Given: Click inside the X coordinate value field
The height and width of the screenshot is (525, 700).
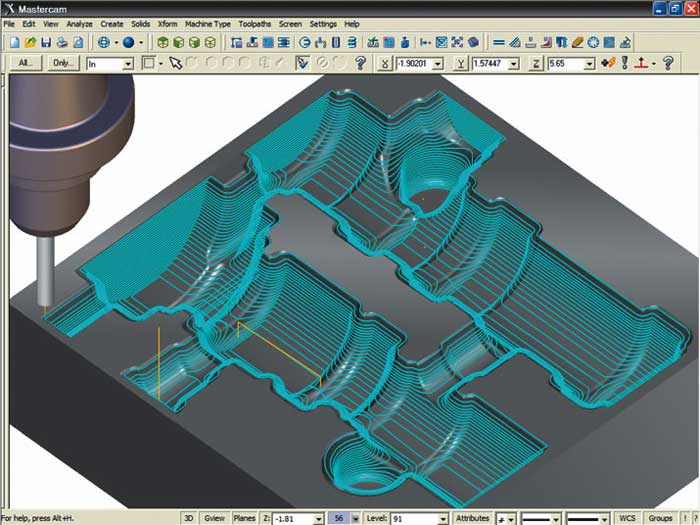Looking at the screenshot, I should tap(414, 64).
